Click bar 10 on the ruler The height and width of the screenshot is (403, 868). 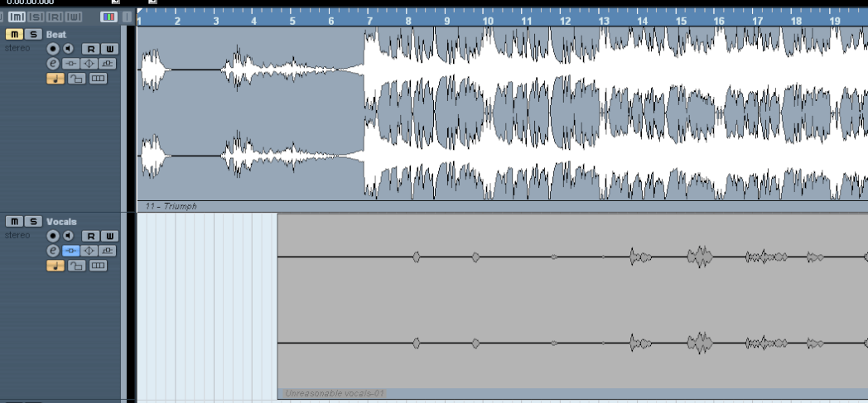487,21
